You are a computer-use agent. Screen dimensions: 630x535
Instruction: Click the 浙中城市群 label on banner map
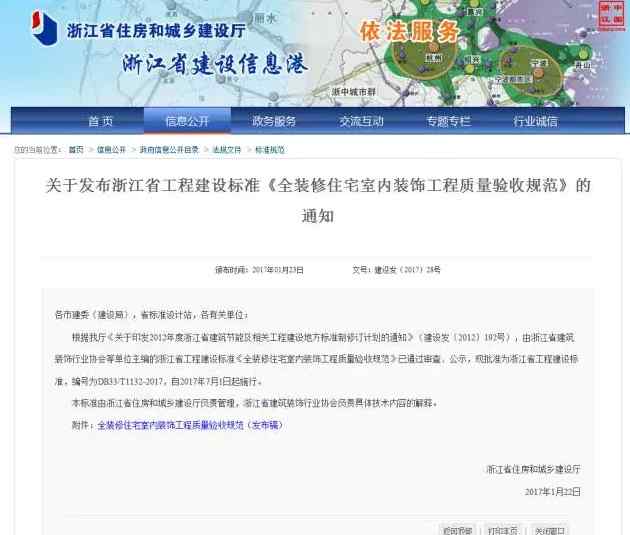click(x=353, y=92)
